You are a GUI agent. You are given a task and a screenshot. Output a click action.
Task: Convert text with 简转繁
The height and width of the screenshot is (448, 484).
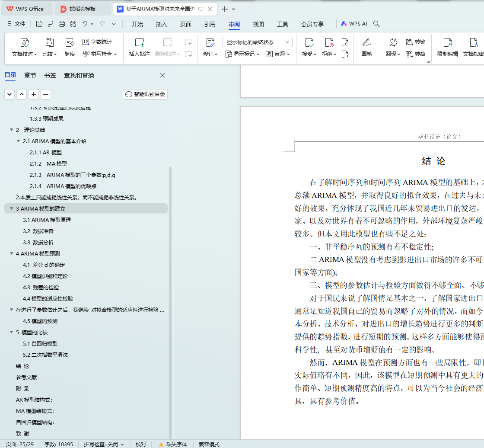tap(415, 42)
